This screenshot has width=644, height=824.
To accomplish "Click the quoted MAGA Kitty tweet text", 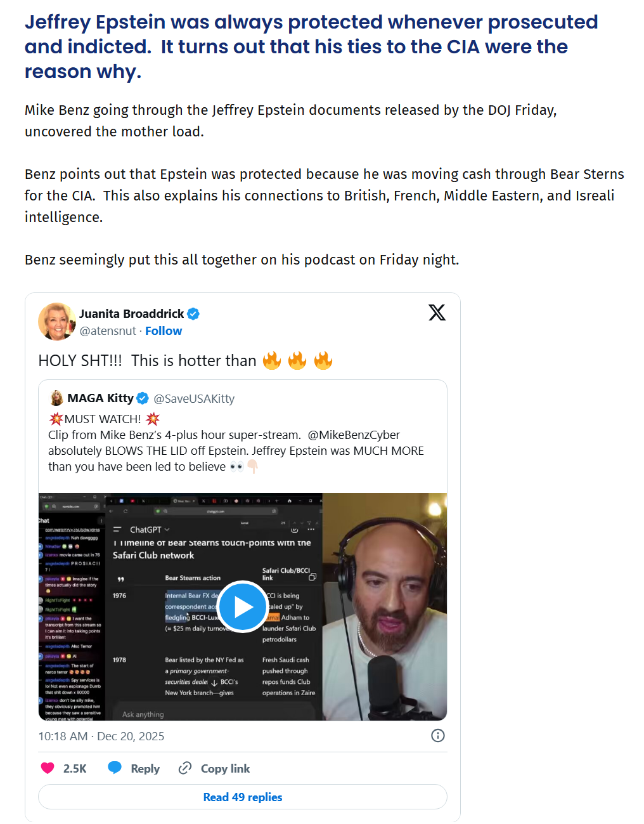I will (x=236, y=443).
